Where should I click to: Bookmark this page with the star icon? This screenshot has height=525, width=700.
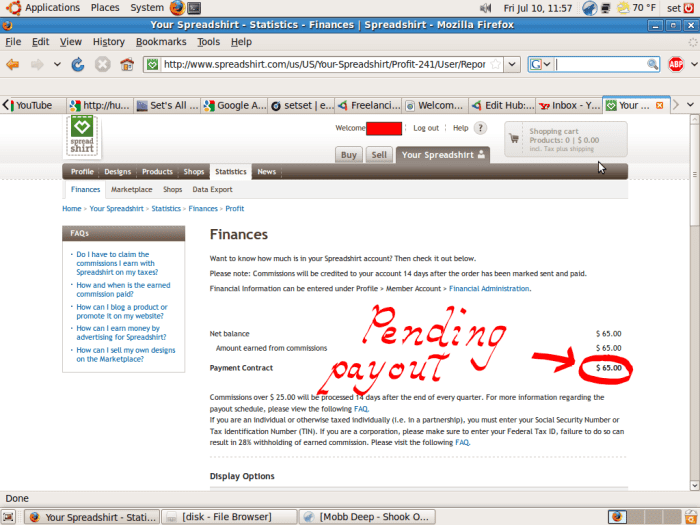(494, 64)
